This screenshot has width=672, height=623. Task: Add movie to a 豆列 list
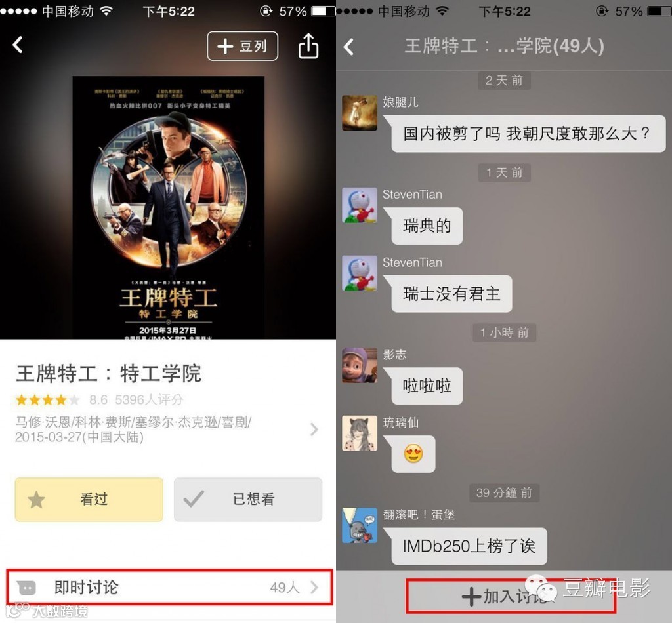tap(243, 46)
